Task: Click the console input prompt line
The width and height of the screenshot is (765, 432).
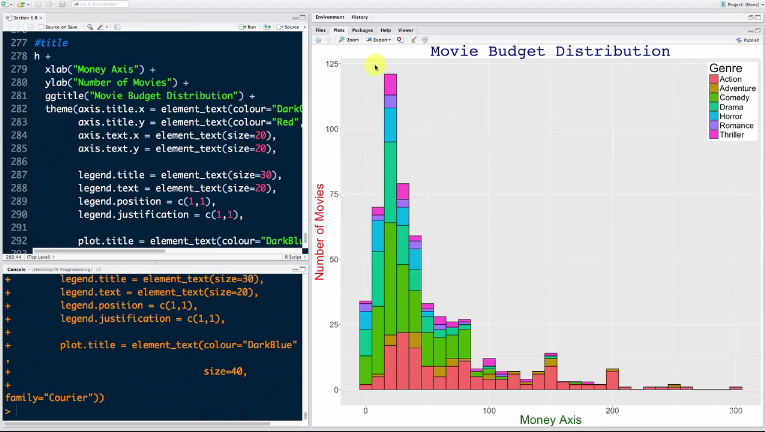Action: pos(154,411)
